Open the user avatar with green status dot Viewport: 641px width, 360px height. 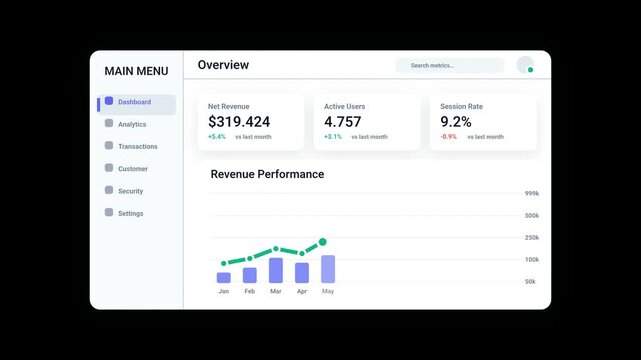[525, 65]
